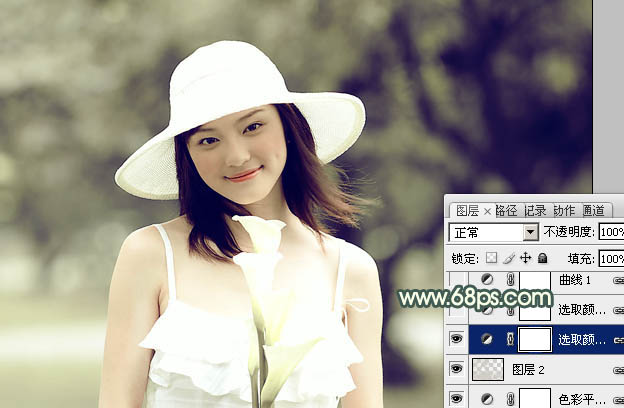Screen dimensions: 624x408
Task: Click adjustment icon of selected 选取颜色 layer
Action: (x=488, y=339)
